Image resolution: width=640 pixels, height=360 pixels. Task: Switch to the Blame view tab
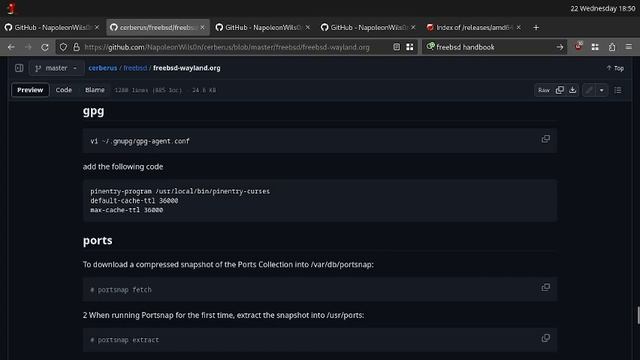[x=95, y=90]
